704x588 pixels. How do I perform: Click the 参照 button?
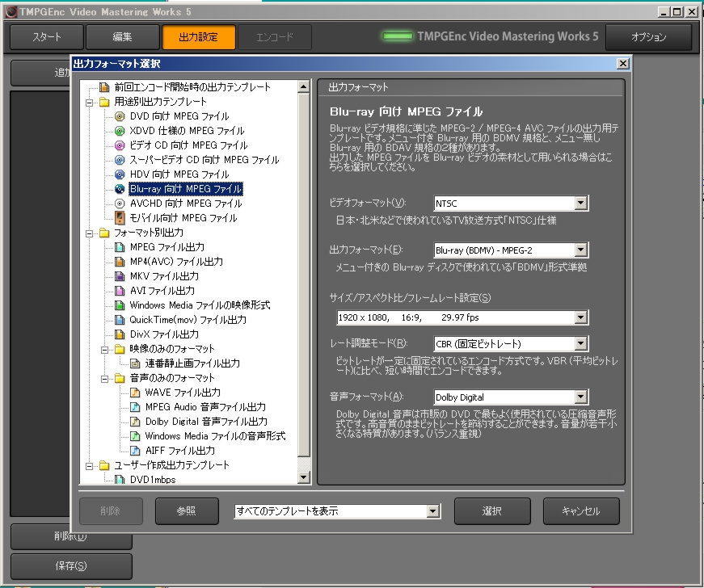pos(187,510)
